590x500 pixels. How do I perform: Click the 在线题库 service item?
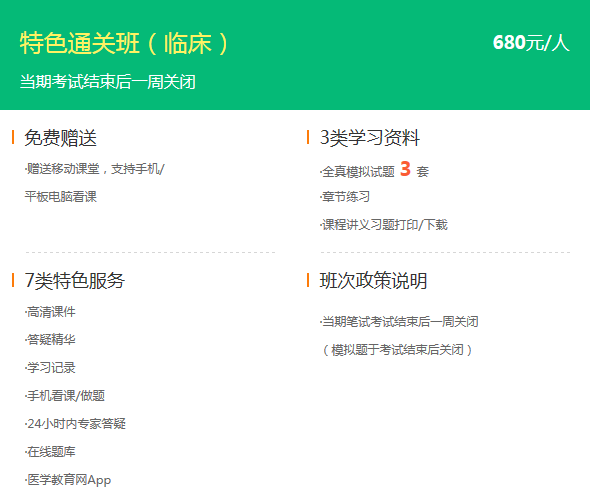click(50, 451)
